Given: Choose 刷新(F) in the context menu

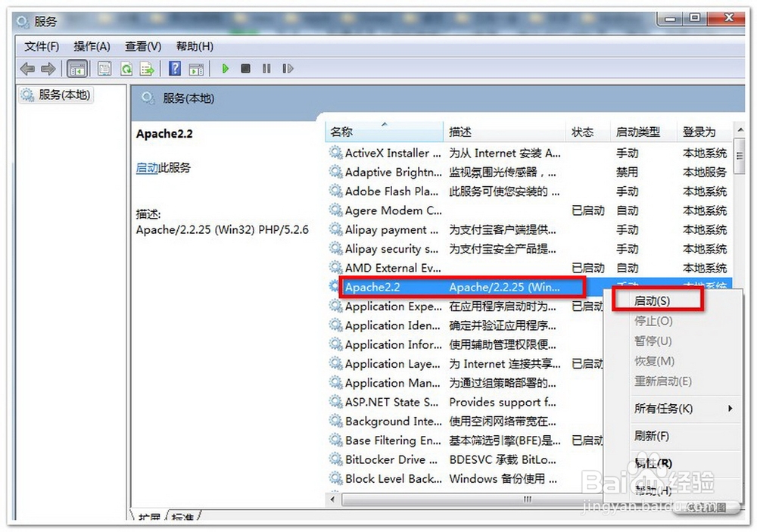Looking at the screenshot, I should (x=652, y=436).
